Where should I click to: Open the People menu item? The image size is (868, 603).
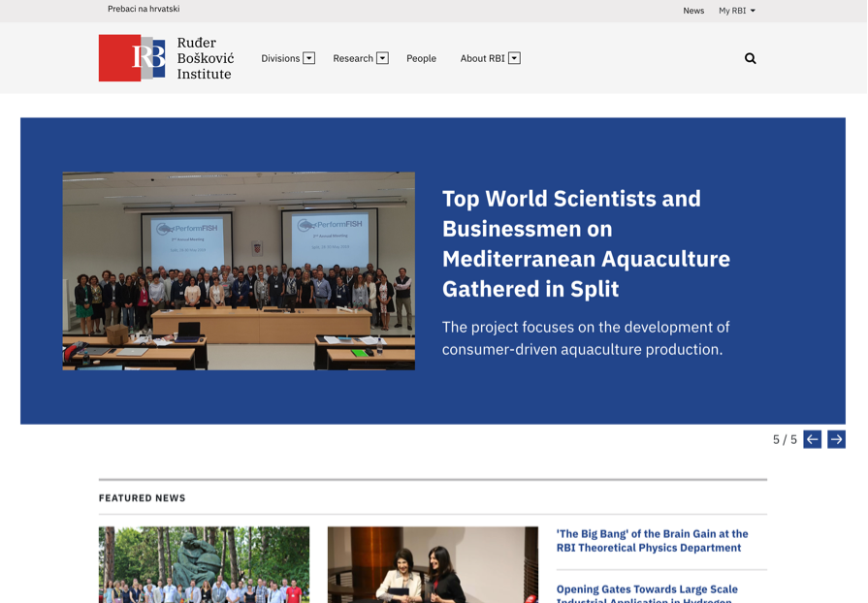421,58
